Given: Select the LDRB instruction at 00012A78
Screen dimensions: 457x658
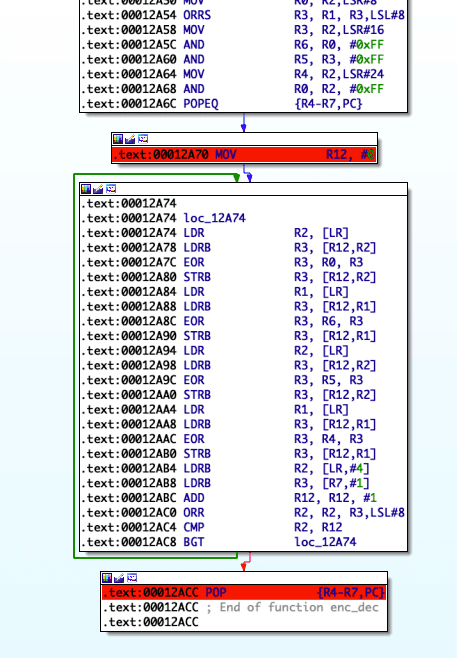Looking at the screenshot, I should click(229, 248).
